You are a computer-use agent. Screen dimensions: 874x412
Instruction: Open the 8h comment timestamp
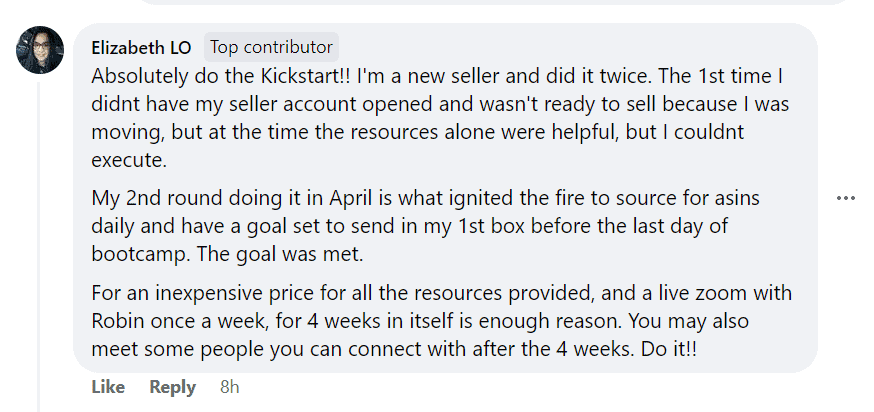click(229, 387)
